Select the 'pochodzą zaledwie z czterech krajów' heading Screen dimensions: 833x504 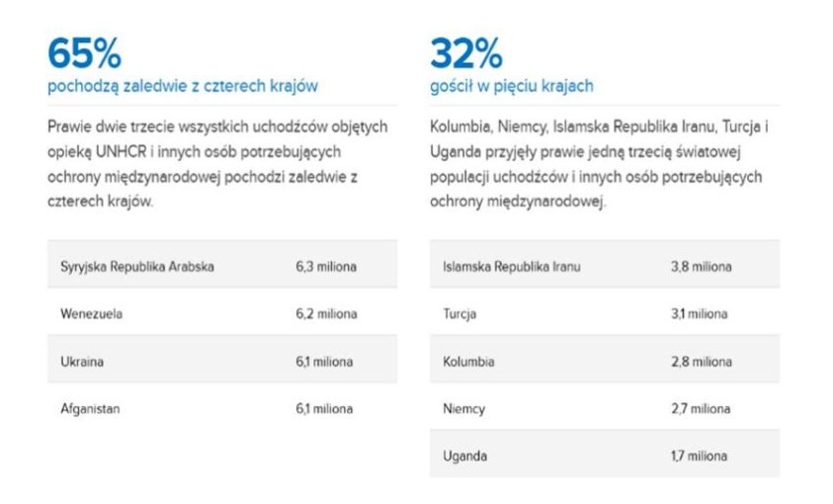pyautogui.click(x=183, y=86)
